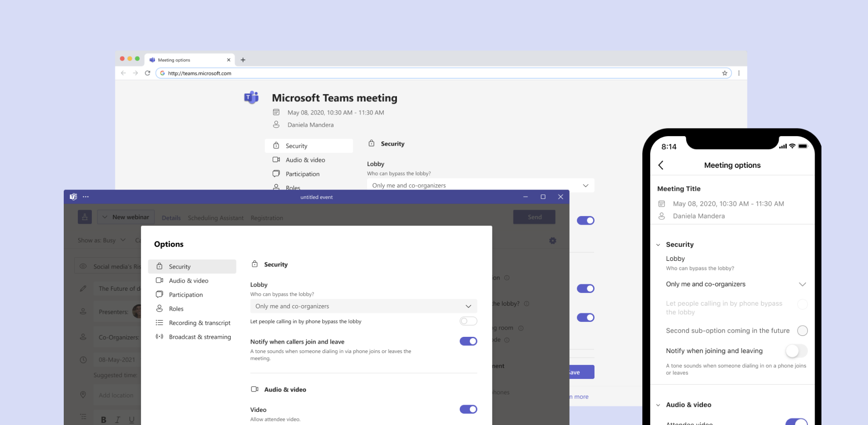Bookmark the page with the star icon
Viewport: 868px width, 425px height.
point(725,73)
